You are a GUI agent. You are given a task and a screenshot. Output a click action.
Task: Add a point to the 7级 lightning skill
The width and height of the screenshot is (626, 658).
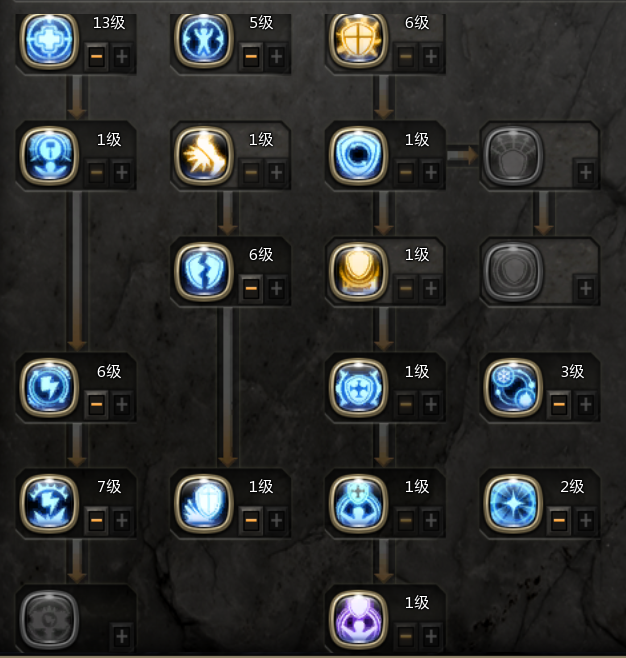coord(122,520)
